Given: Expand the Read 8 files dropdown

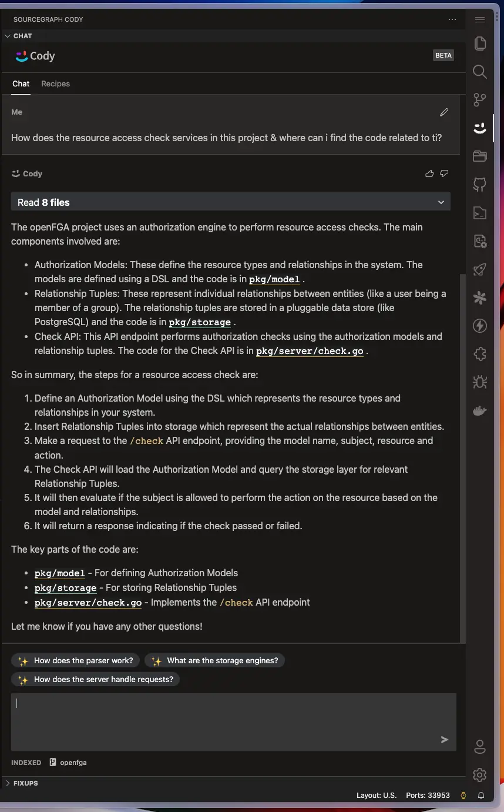Looking at the screenshot, I should coord(231,202).
